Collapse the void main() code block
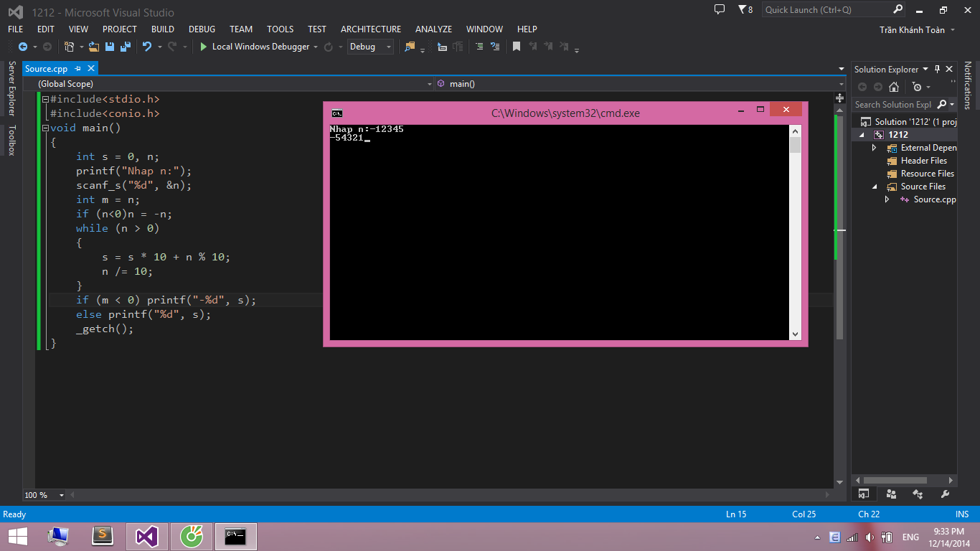The width and height of the screenshot is (980, 551). (45, 128)
